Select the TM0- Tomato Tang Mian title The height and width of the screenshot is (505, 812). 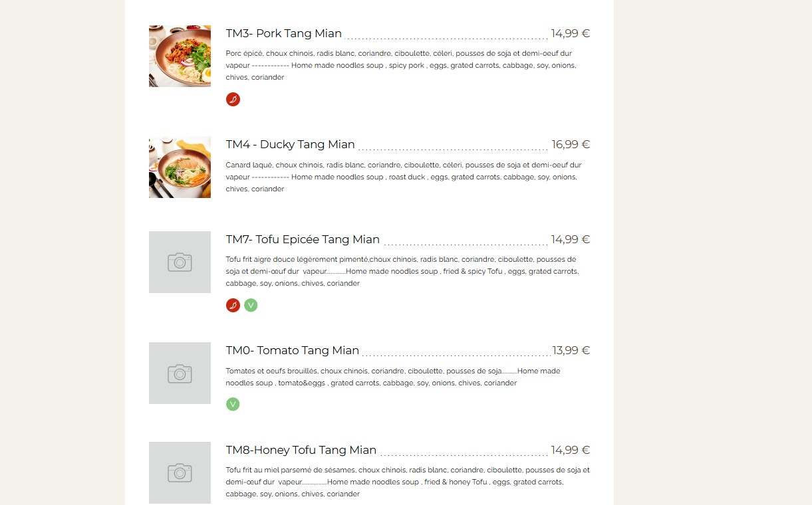point(293,350)
